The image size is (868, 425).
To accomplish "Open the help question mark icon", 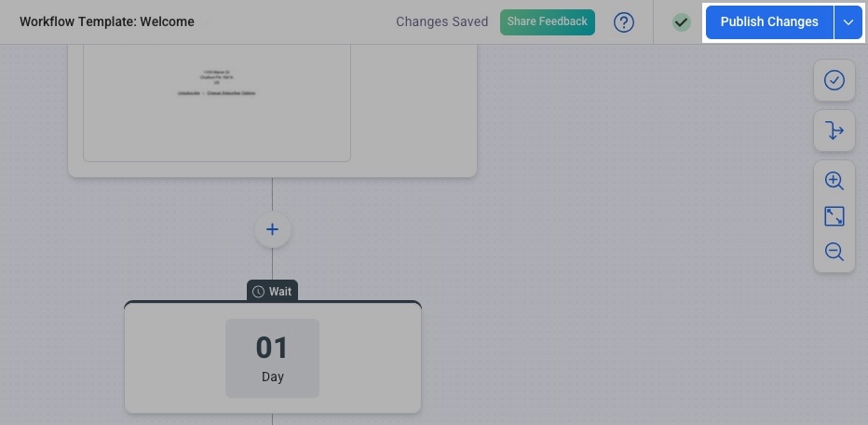I will pos(624,22).
